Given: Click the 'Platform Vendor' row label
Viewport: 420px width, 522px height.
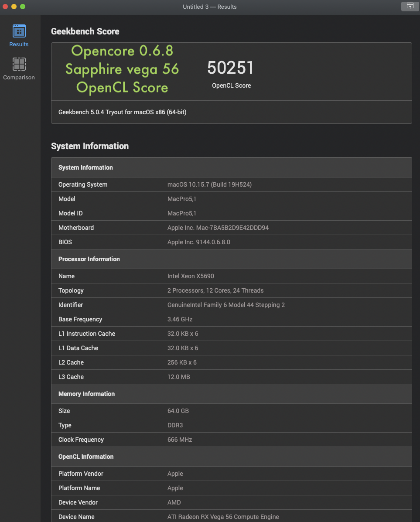Looking at the screenshot, I should click(x=81, y=474).
